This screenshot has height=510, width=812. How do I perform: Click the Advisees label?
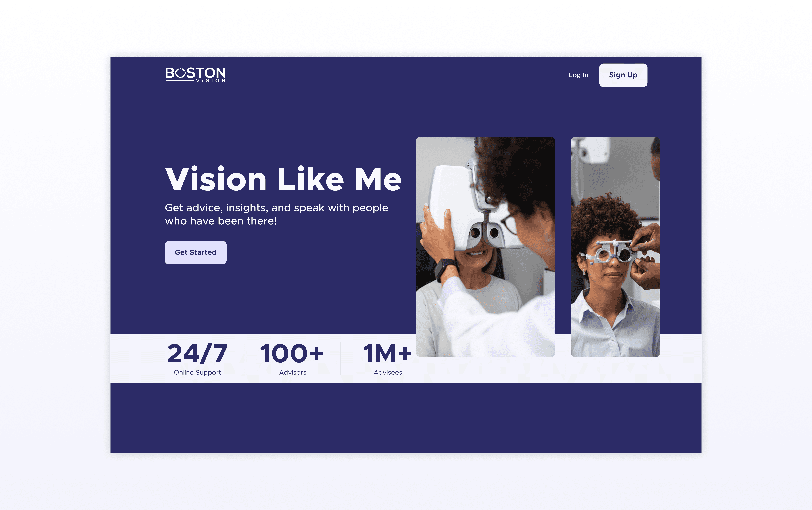click(388, 373)
